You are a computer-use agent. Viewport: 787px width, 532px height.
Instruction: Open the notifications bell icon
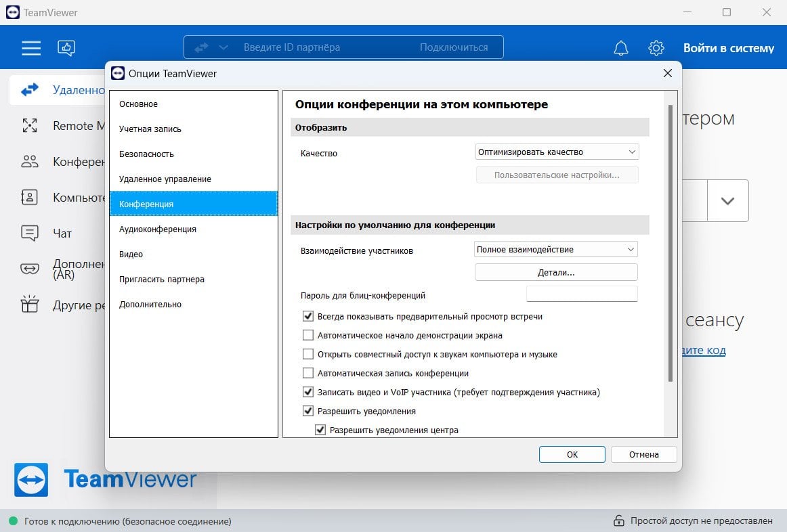pos(620,48)
